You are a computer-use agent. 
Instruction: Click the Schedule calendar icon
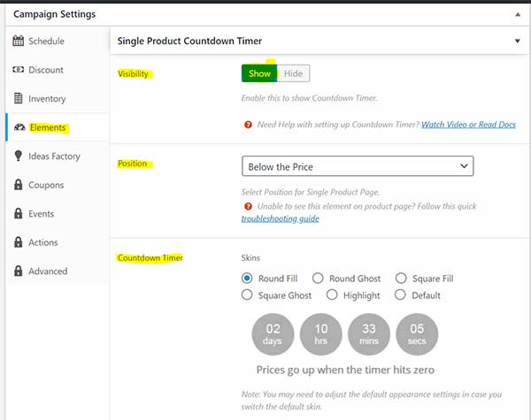pyautogui.click(x=19, y=41)
